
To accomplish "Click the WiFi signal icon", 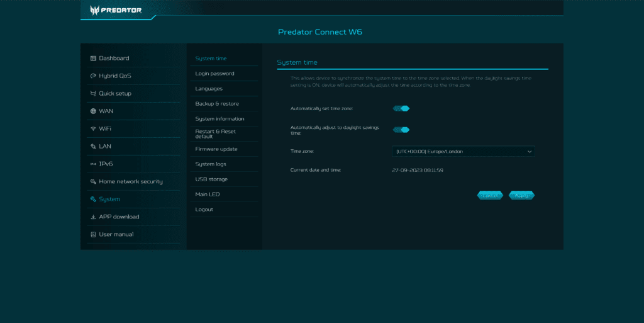I will pyautogui.click(x=93, y=129).
